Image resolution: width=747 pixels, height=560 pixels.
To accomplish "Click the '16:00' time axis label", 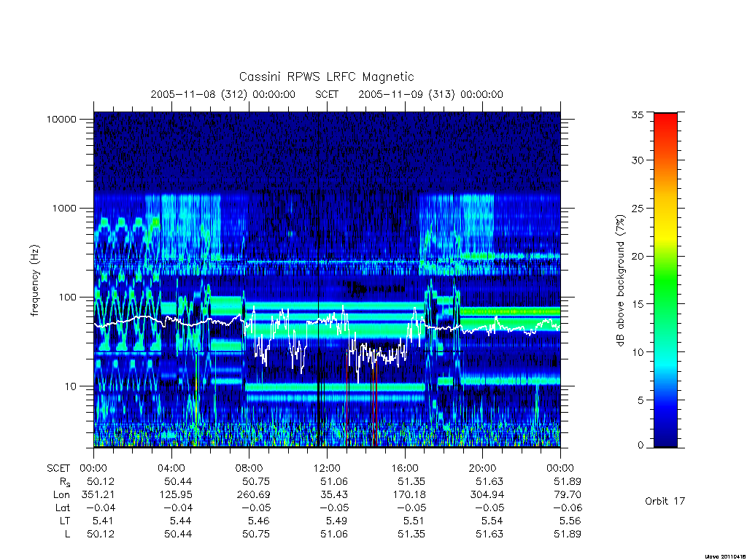I will (405, 469).
